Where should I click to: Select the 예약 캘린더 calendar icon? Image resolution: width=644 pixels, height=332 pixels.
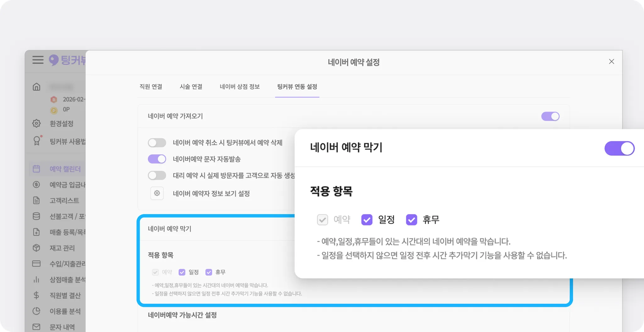36,169
